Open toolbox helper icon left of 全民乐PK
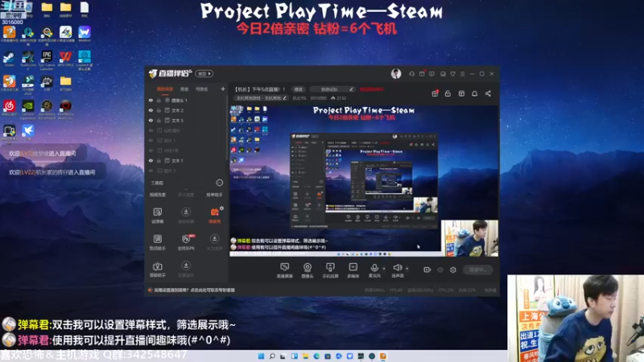This screenshot has width=644, height=362. [157, 242]
